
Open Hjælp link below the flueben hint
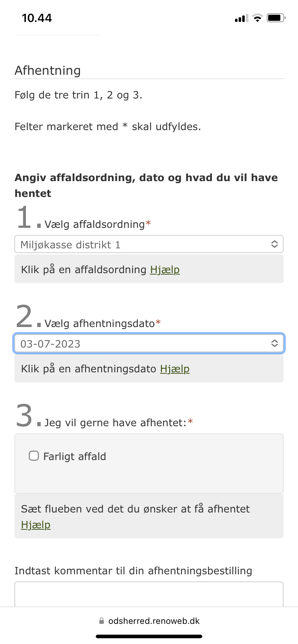pos(36,525)
